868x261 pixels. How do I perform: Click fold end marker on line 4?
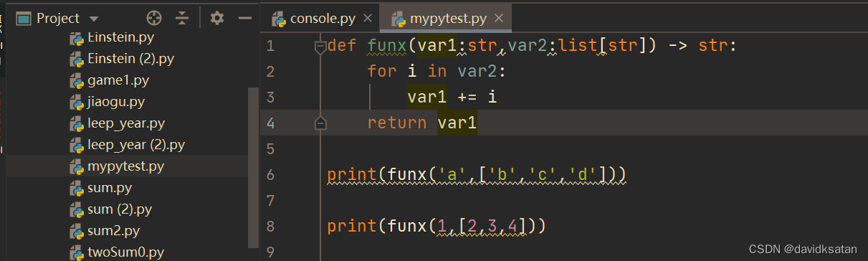(x=320, y=123)
